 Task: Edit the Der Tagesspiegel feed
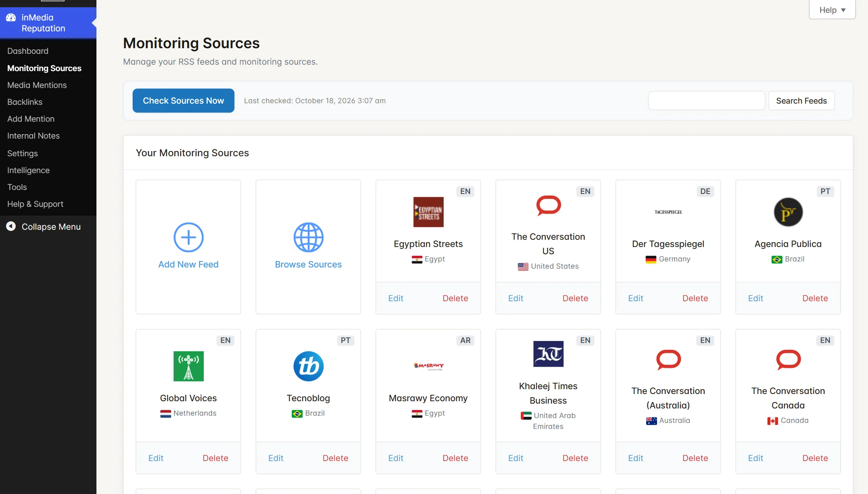(636, 298)
